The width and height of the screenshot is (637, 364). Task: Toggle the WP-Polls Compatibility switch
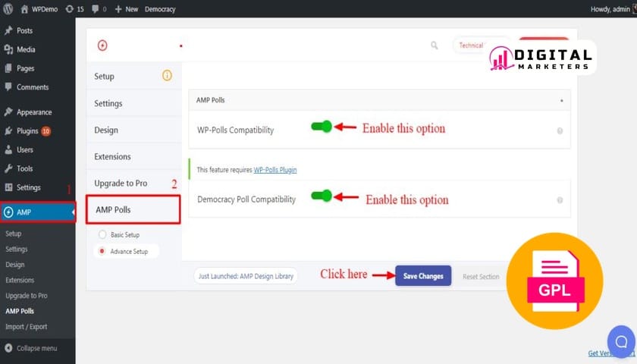pyautogui.click(x=322, y=127)
